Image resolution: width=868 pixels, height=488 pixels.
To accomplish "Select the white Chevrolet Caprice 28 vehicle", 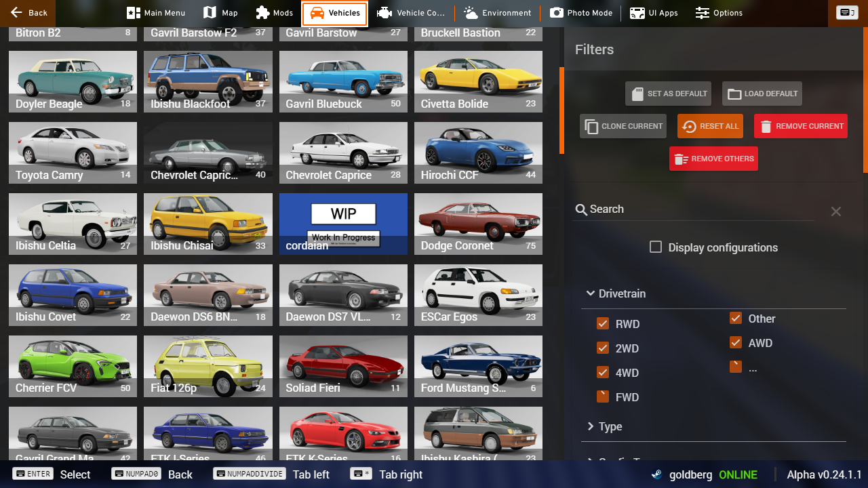I will tap(343, 152).
